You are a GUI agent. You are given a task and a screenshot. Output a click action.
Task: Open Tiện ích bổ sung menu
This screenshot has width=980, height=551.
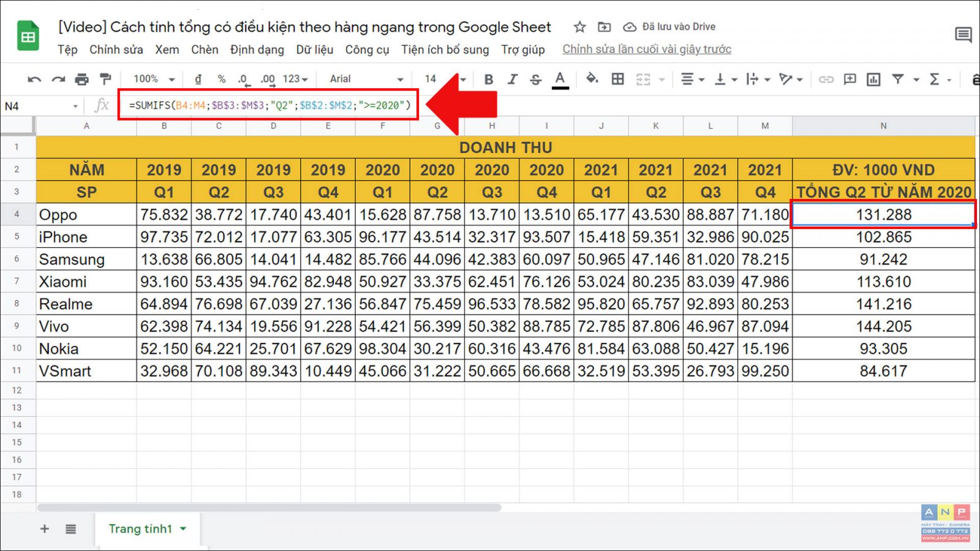click(x=445, y=50)
